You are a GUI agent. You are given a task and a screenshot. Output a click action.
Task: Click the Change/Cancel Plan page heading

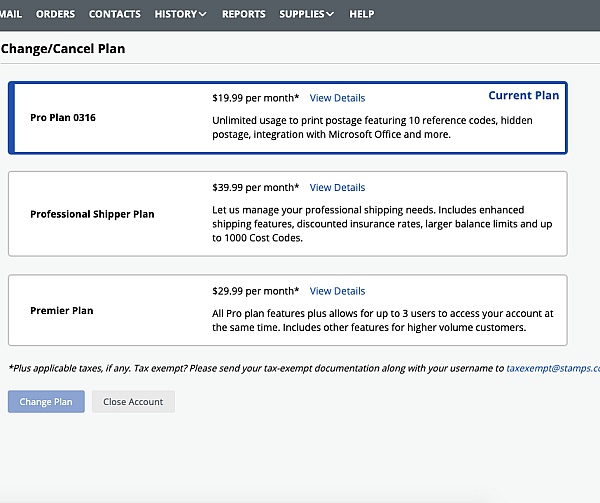(x=63, y=48)
